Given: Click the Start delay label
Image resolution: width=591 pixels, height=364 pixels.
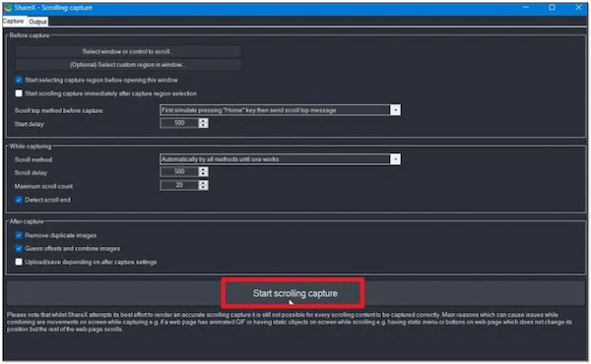Looking at the screenshot, I should point(30,124).
